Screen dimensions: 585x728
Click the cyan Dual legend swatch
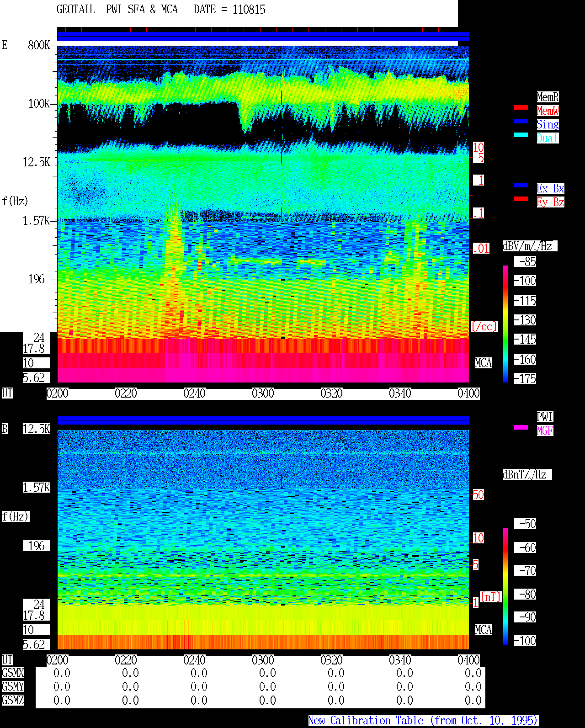tap(521, 135)
